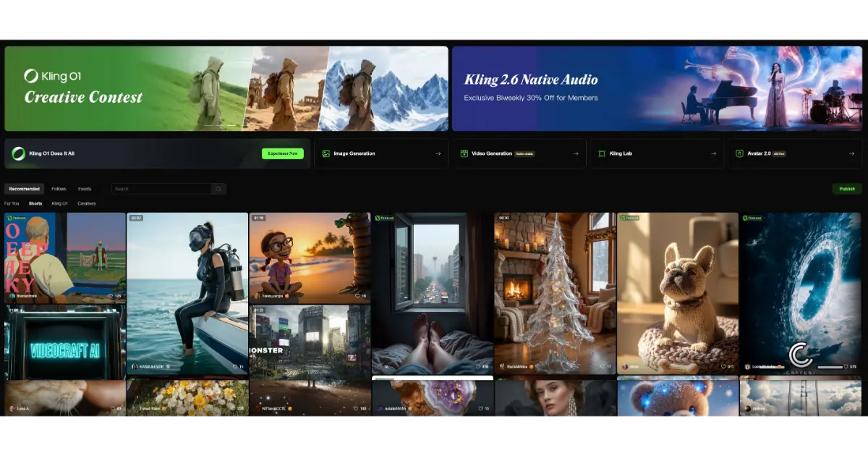Viewport: 868px width, 456px height.
Task: Click the Image Generation picture icon
Action: tap(326, 153)
